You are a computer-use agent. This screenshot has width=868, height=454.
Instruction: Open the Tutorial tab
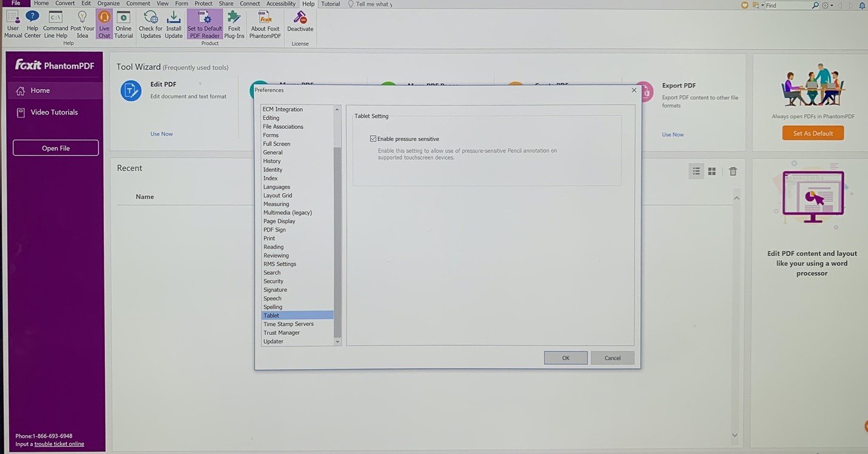coord(330,3)
